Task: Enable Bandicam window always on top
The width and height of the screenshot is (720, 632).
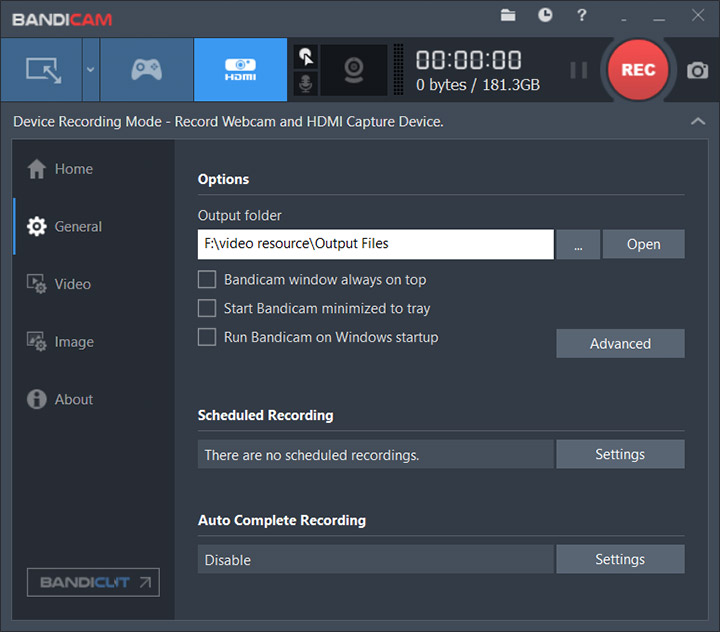Action: 207,280
